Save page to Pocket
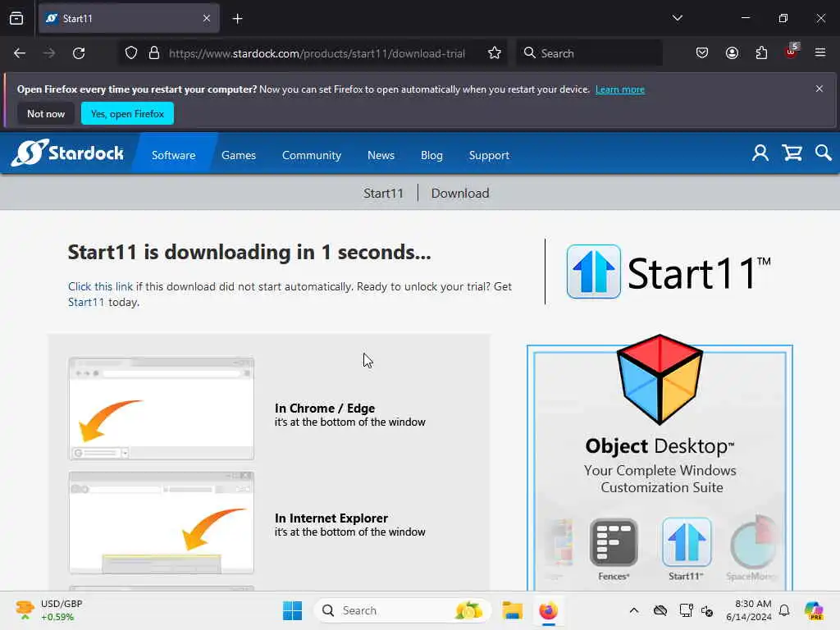The image size is (840, 630). (702, 53)
